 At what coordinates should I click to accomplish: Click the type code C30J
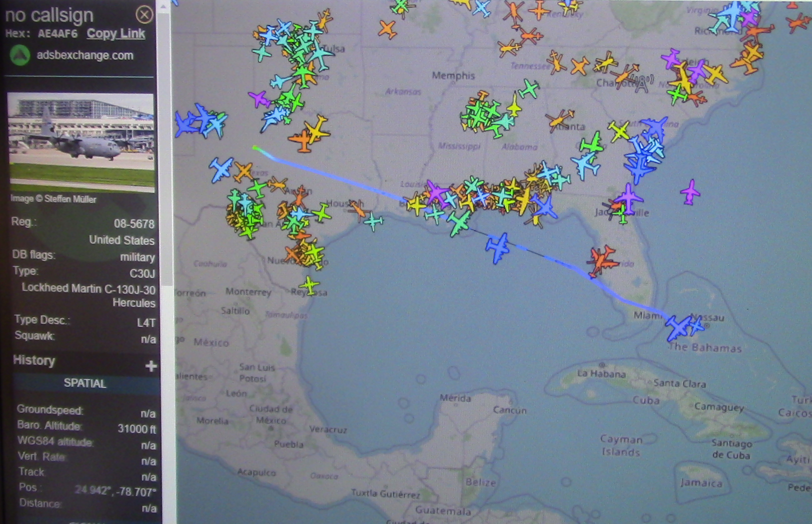pos(142,273)
